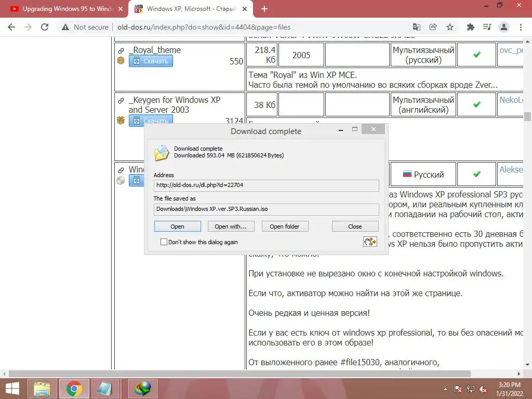The height and width of the screenshot is (399, 532).
Task: Click the page scroll up arrow
Action: click(527, 42)
